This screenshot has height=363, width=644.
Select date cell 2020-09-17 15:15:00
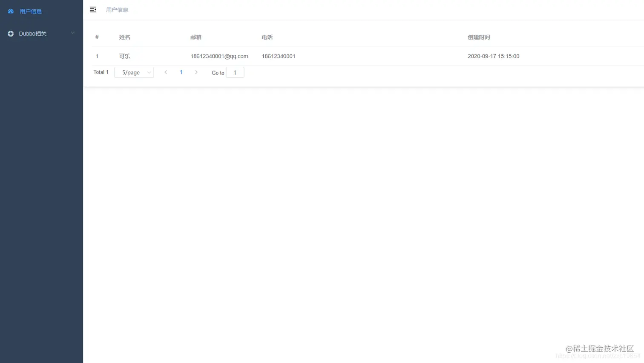(x=494, y=56)
